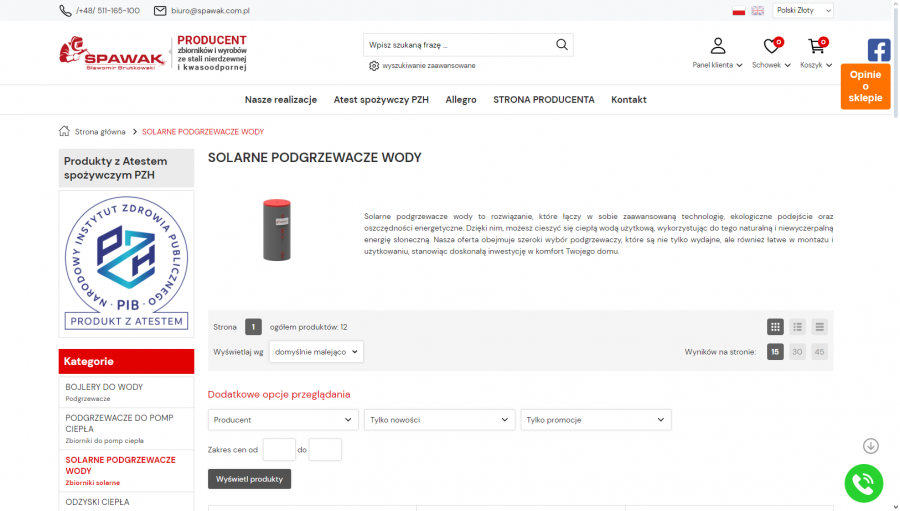The width and height of the screenshot is (900, 511).
Task: Open the sort order dropdown
Action: [316, 351]
